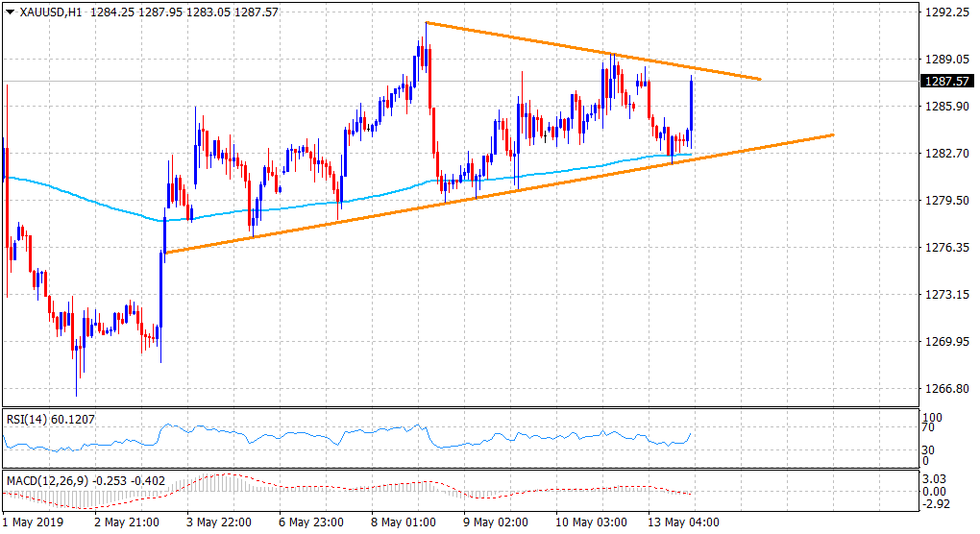Click the MACD 0.00 scale label
The image size is (980, 534).
click(935, 491)
